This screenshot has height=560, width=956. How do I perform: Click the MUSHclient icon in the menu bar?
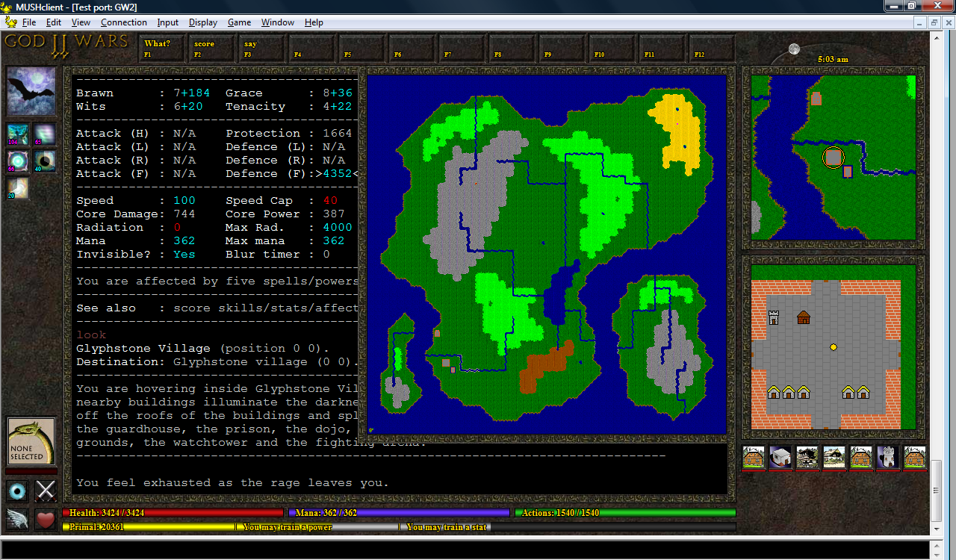pyautogui.click(x=11, y=22)
